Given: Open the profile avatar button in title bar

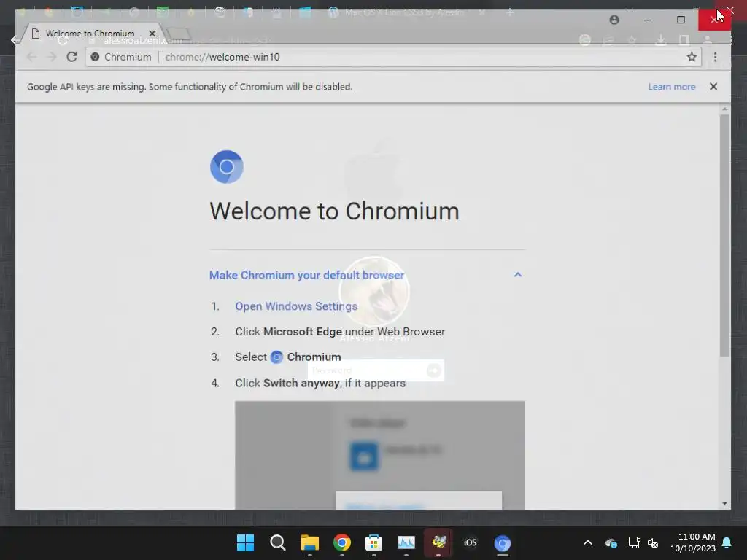Looking at the screenshot, I should (x=614, y=20).
